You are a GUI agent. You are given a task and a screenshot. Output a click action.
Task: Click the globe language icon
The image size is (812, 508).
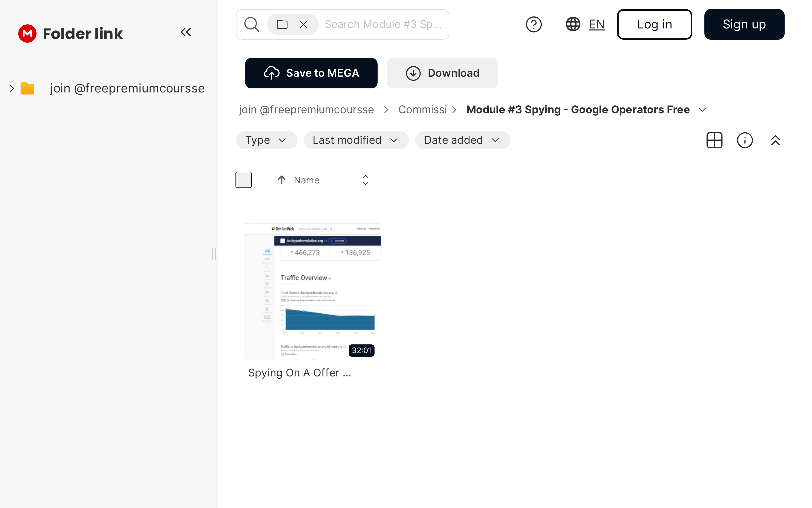tap(573, 24)
